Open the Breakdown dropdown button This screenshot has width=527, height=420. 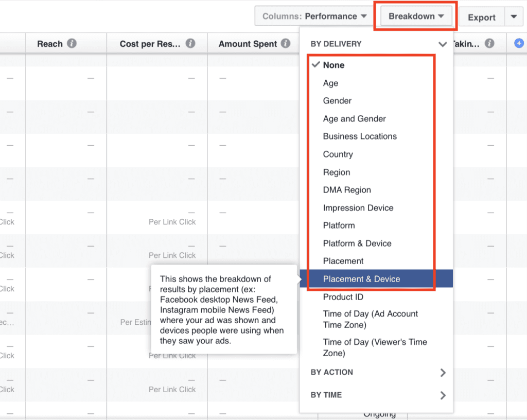tap(416, 16)
